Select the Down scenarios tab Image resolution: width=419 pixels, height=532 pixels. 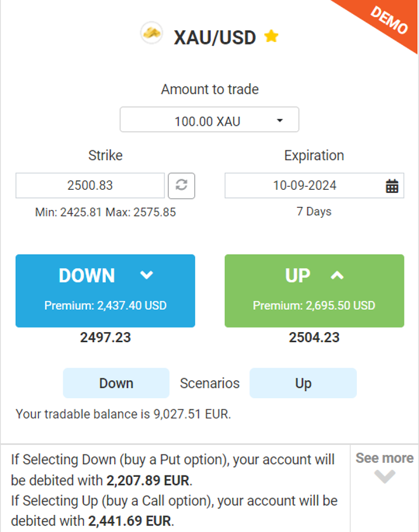(x=116, y=383)
